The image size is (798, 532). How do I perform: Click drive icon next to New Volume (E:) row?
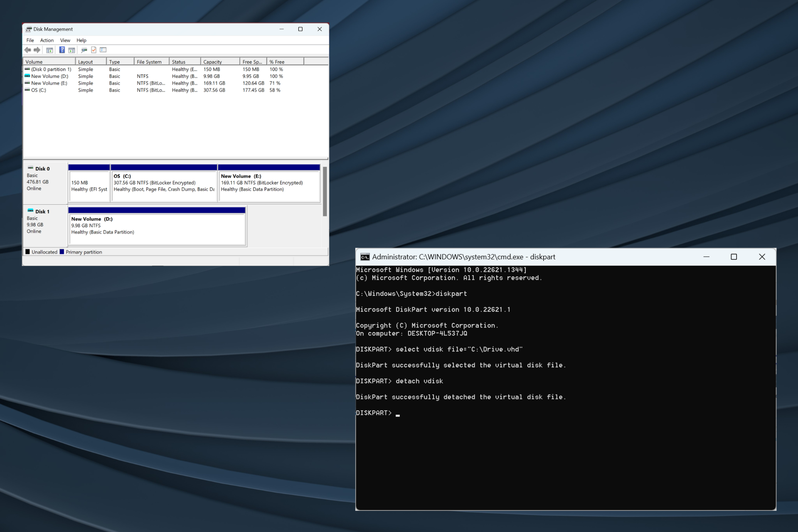coord(27,83)
